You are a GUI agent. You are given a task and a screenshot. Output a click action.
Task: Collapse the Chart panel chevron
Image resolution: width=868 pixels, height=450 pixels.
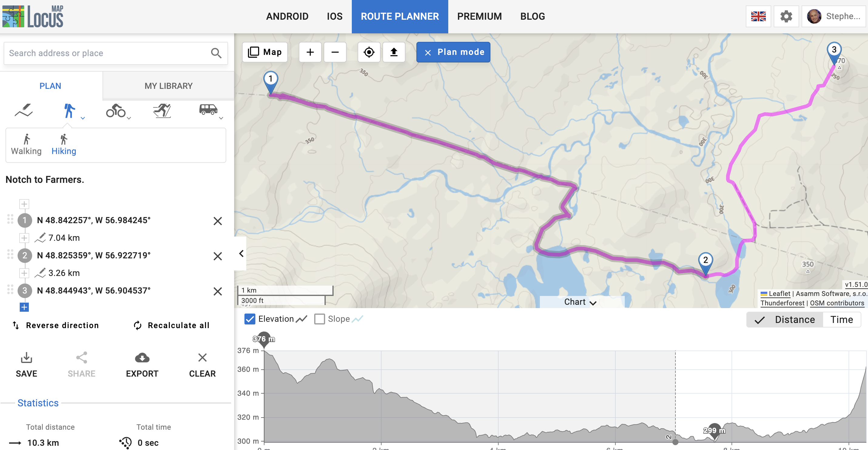pyautogui.click(x=593, y=302)
